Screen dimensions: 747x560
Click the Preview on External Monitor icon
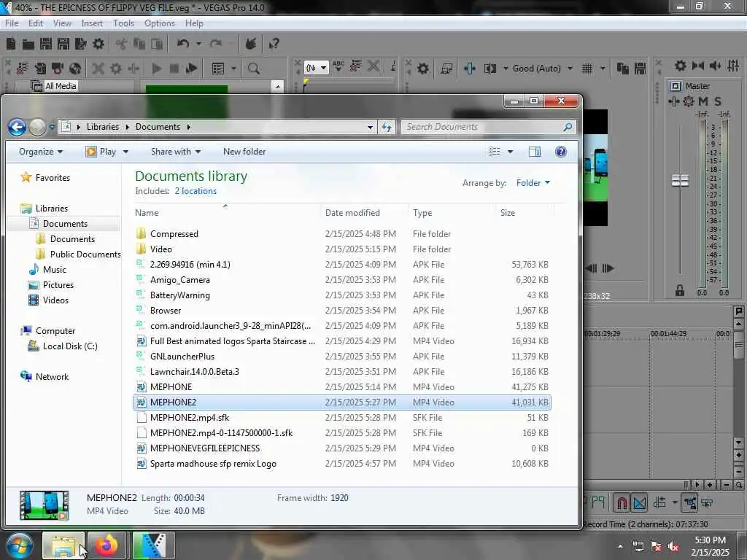(x=446, y=69)
